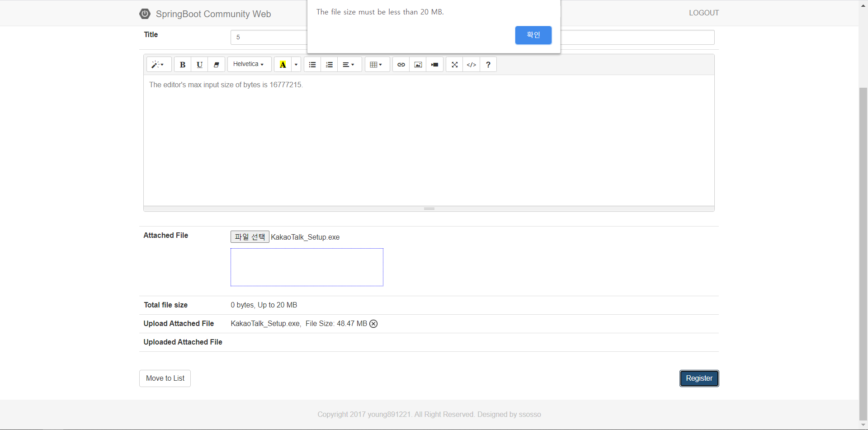868x430 pixels.
Task: Toggle underline formatting
Action: 199,65
